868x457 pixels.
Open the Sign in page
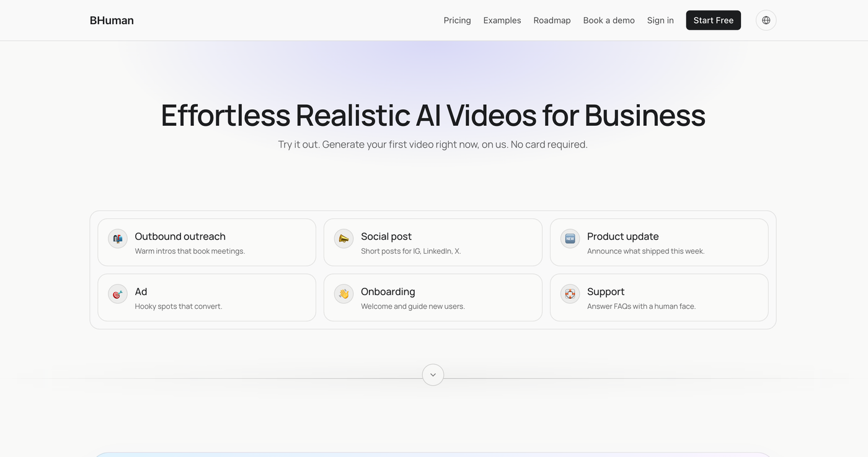[x=660, y=20]
